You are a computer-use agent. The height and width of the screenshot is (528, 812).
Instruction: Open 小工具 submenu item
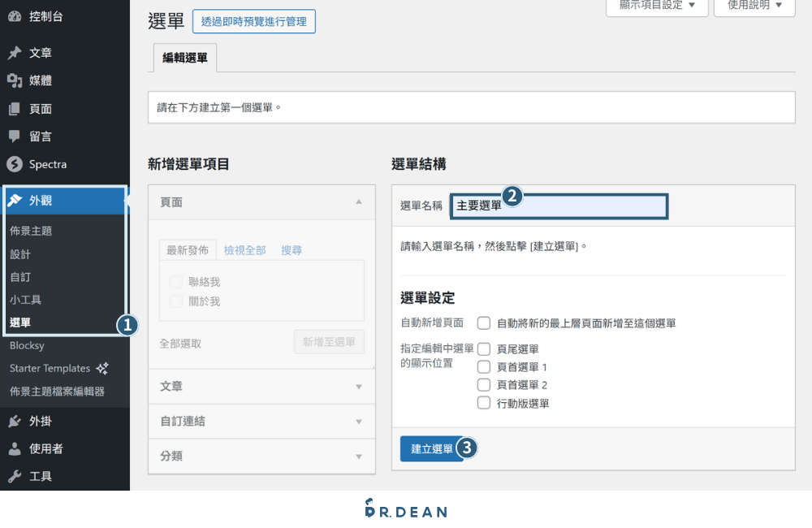25,300
